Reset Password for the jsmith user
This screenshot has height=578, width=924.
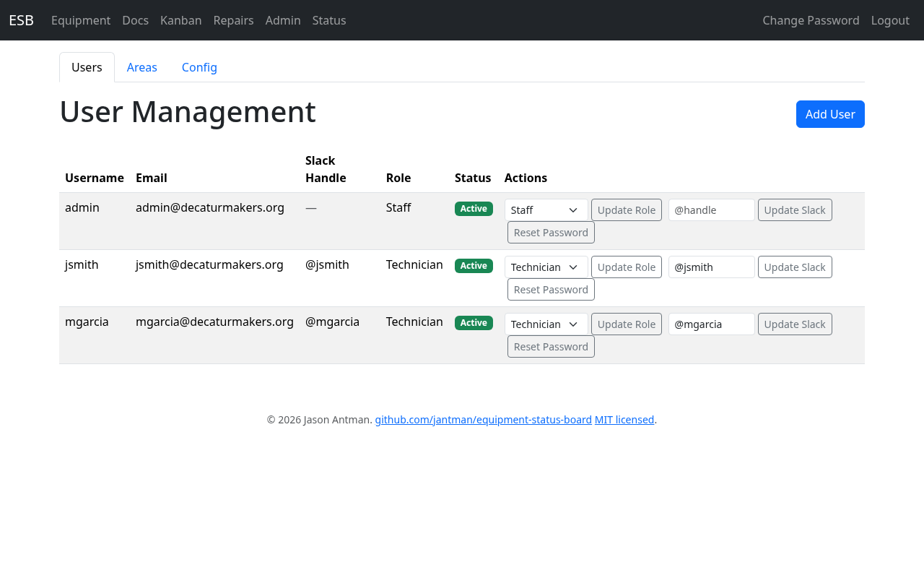pos(551,290)
